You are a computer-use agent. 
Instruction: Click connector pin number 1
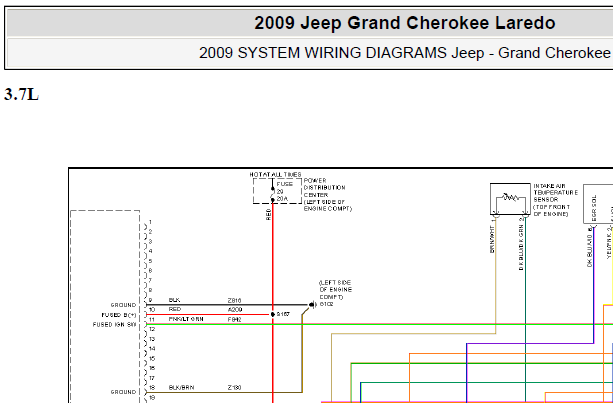150,222
